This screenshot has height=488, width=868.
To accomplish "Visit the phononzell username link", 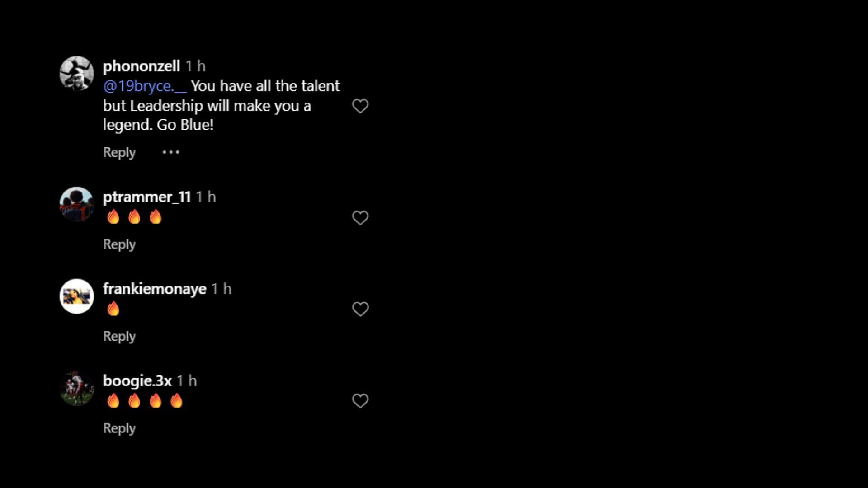I will click(x=142, y=66).
